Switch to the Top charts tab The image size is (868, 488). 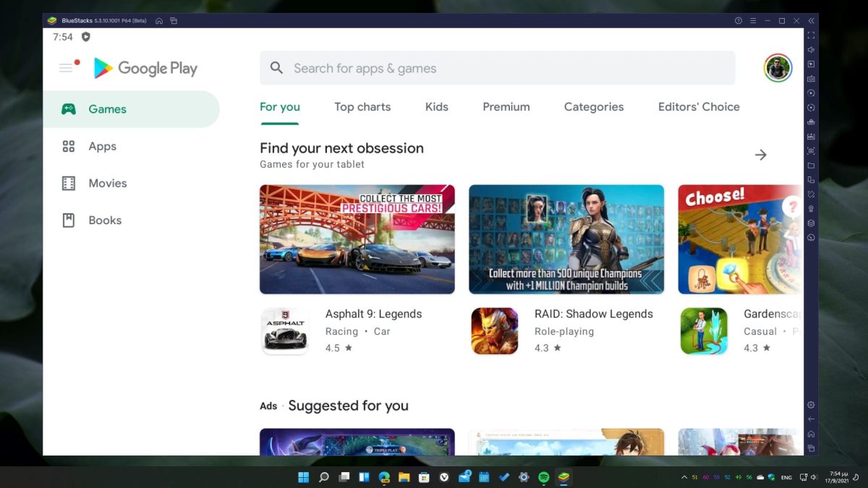[362, 106]
